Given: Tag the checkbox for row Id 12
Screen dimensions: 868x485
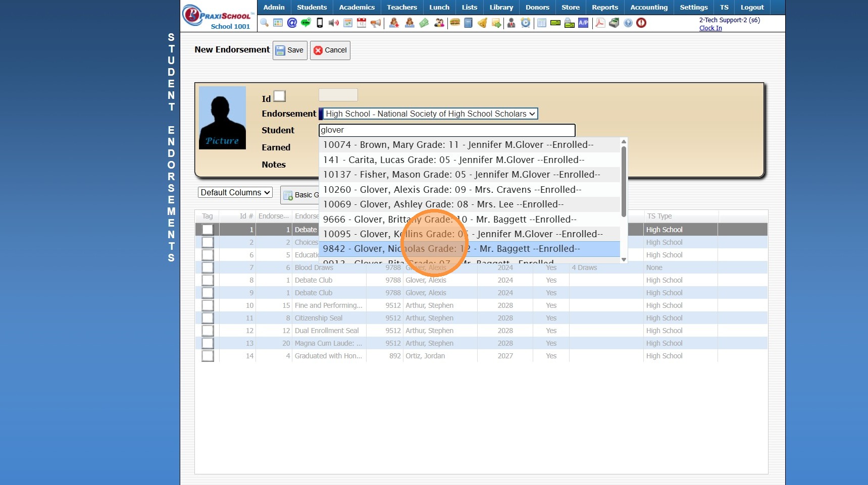Looking at the screenshot, I should 208,331.
